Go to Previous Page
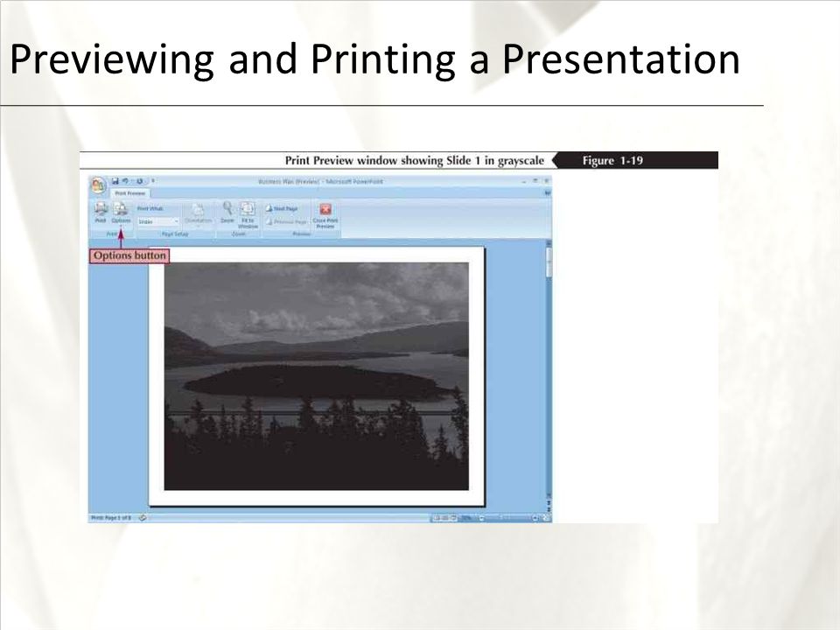840x630 pixels. coord(287,221)
